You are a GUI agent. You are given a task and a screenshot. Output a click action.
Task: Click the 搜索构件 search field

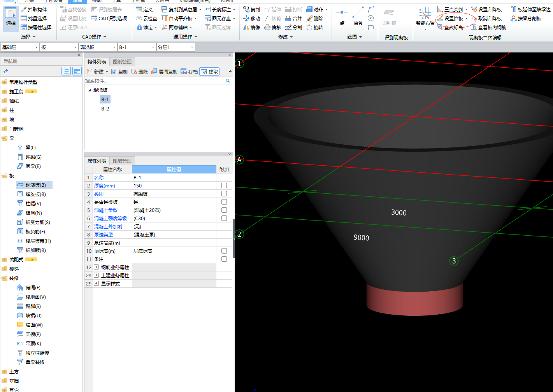pos(155,81)
